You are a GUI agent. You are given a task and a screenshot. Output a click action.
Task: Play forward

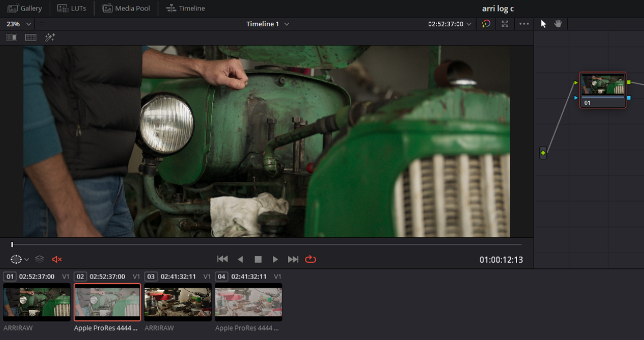click(275, 259)
